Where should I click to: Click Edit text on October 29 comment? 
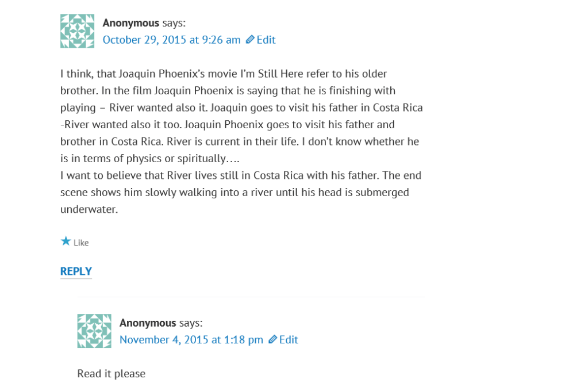click(266, 40)
